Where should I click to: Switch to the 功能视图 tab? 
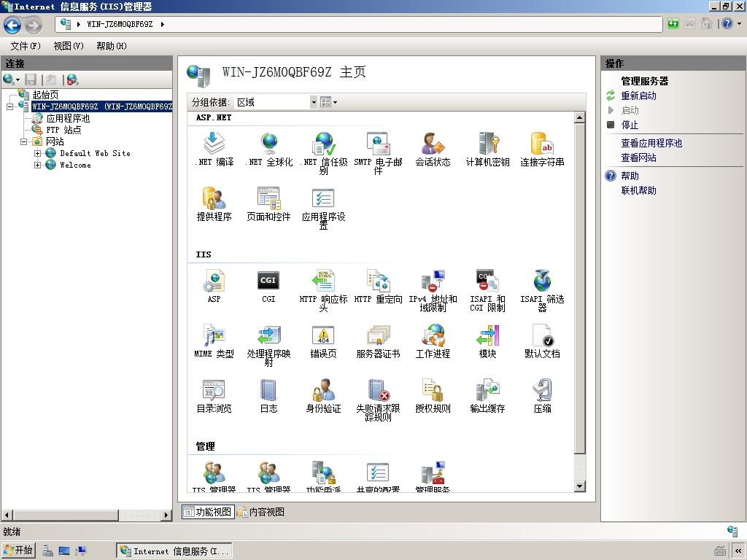[208, 512]
